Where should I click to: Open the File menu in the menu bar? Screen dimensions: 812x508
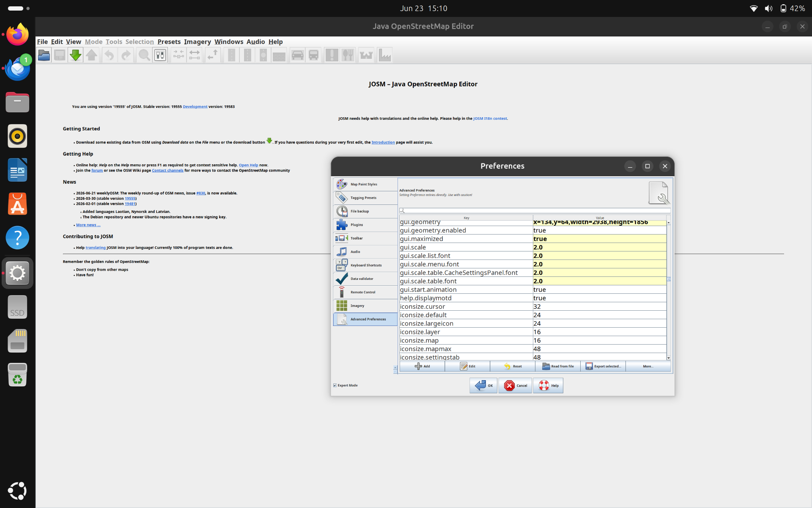(x=42, y=41)
